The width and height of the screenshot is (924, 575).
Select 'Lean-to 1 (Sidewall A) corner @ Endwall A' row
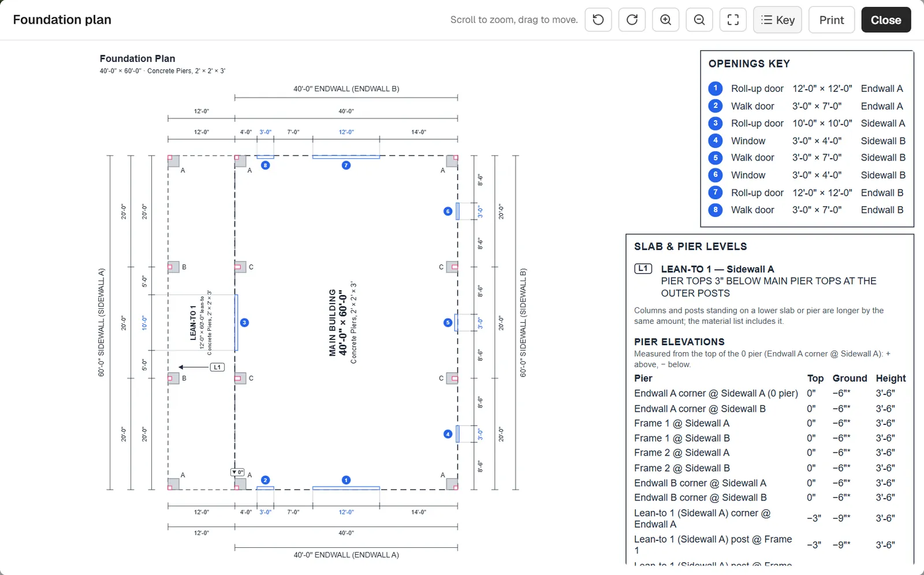[770, 518]
